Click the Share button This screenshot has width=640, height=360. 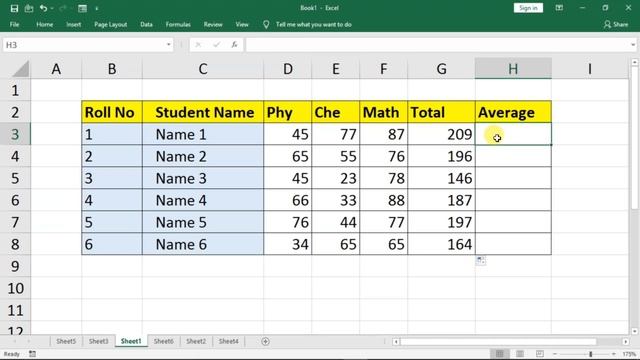[616, 24]
